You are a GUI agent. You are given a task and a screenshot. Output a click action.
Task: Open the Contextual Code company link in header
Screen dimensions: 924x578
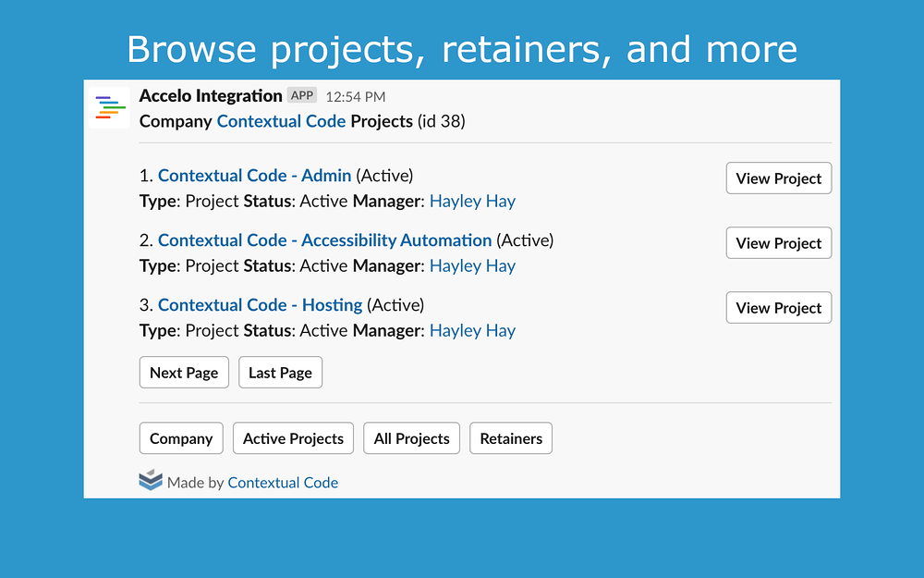(x=281, y=121)
